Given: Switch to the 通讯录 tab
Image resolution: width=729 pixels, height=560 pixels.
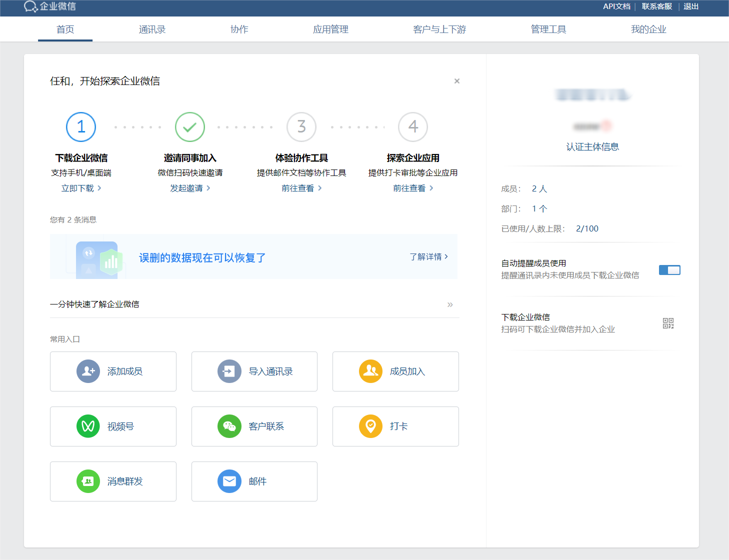Looking at the screenshot, I should click(x=152, y=29).
